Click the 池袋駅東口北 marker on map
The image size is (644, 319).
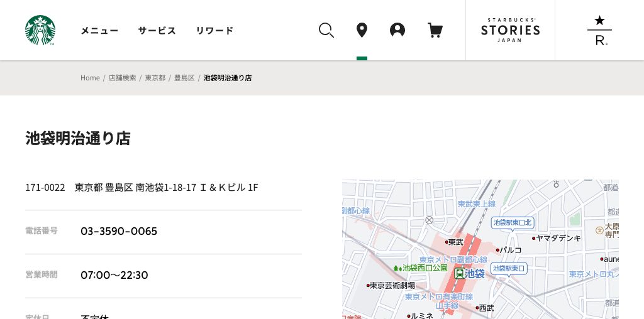pos(513,223)
